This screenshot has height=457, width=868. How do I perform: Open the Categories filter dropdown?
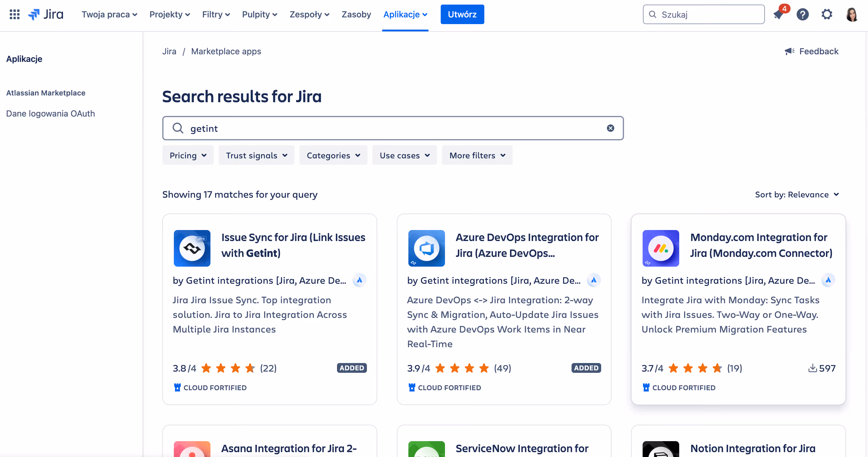(333, 155)
